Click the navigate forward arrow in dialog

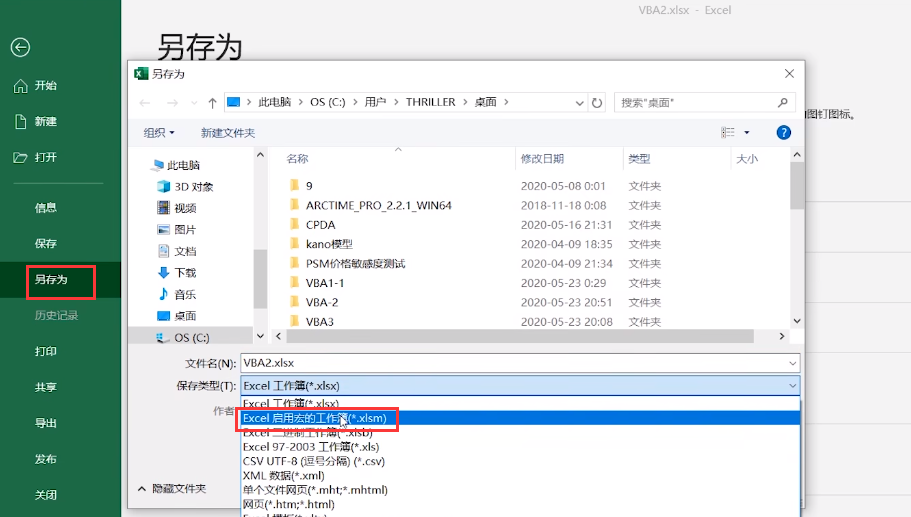point(173,103)
